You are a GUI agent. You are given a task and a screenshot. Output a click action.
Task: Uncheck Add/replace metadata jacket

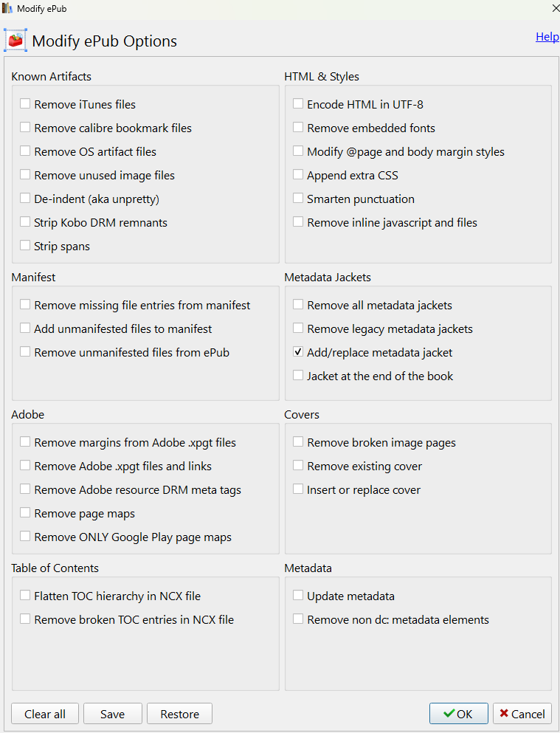298,352
